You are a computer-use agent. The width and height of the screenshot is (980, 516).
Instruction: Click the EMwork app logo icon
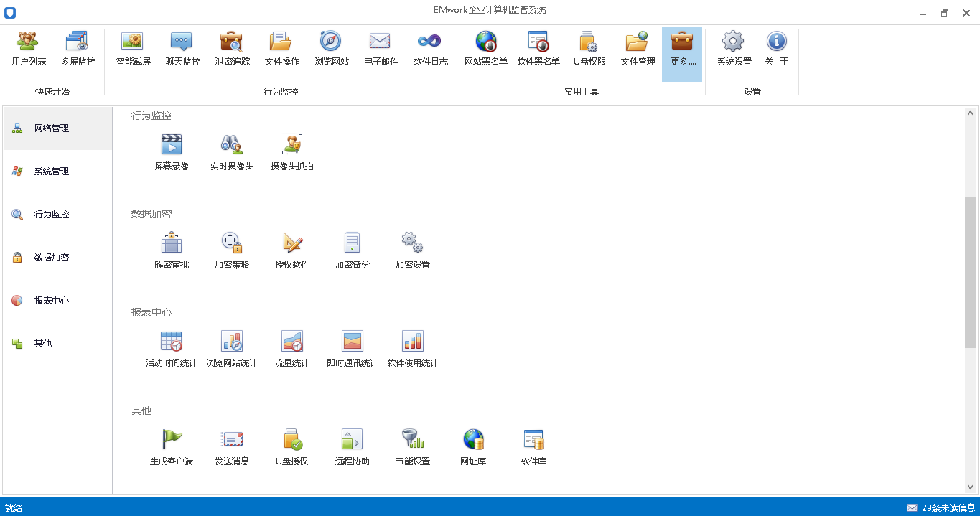tap(10, 13)
